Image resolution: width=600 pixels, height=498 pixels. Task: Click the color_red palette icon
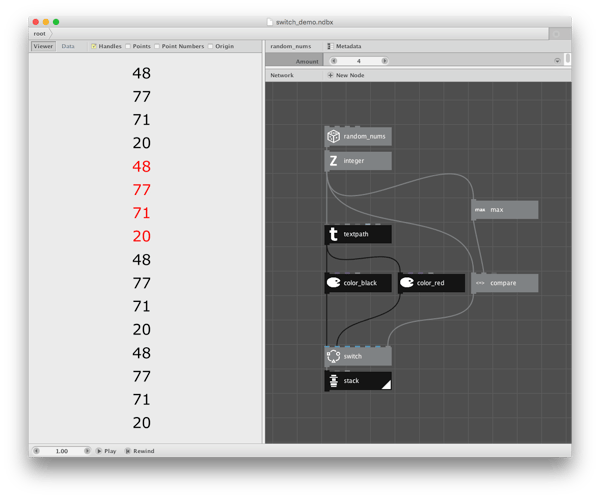coord(406,282)
